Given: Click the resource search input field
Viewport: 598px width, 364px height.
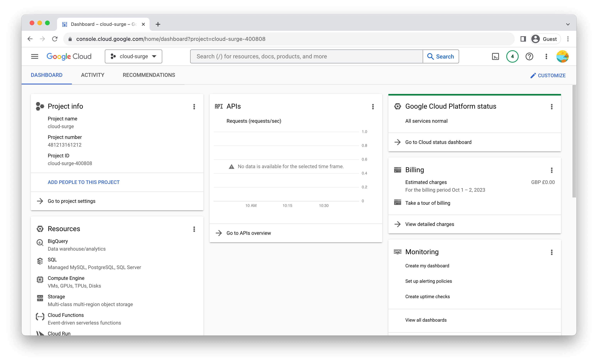Looking at the screenshot, I should coord(307,57).
